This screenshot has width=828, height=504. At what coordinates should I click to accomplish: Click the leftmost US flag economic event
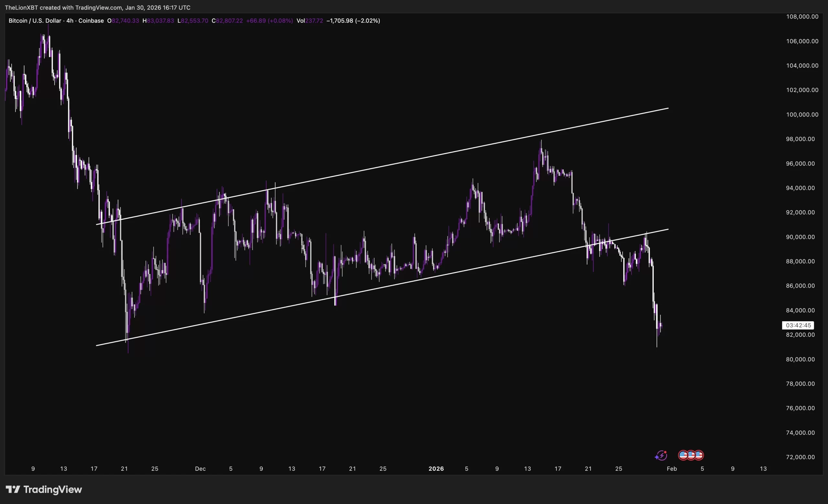pyautogui.click(x=683, y=455)
